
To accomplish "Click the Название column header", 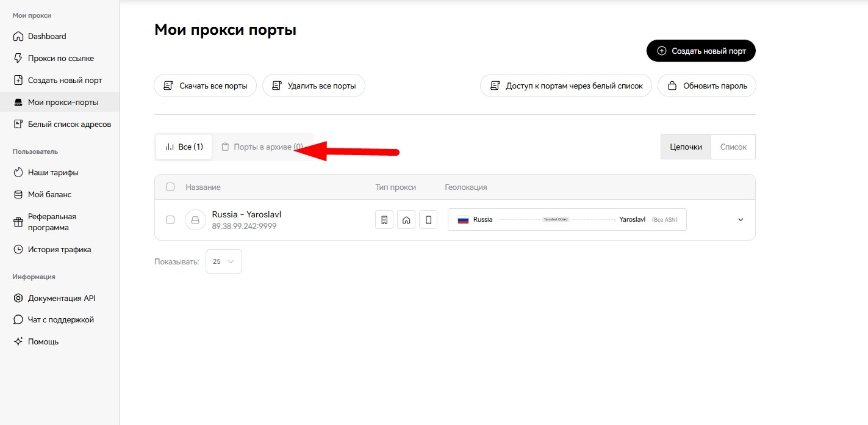I will click(203, 187).
